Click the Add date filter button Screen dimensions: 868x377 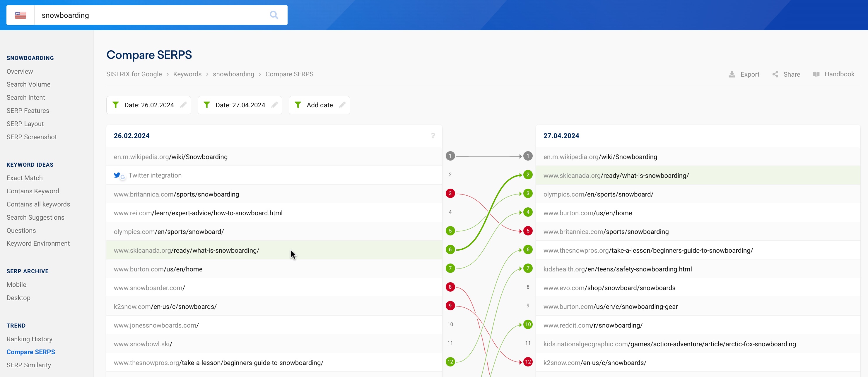[319, 105]
